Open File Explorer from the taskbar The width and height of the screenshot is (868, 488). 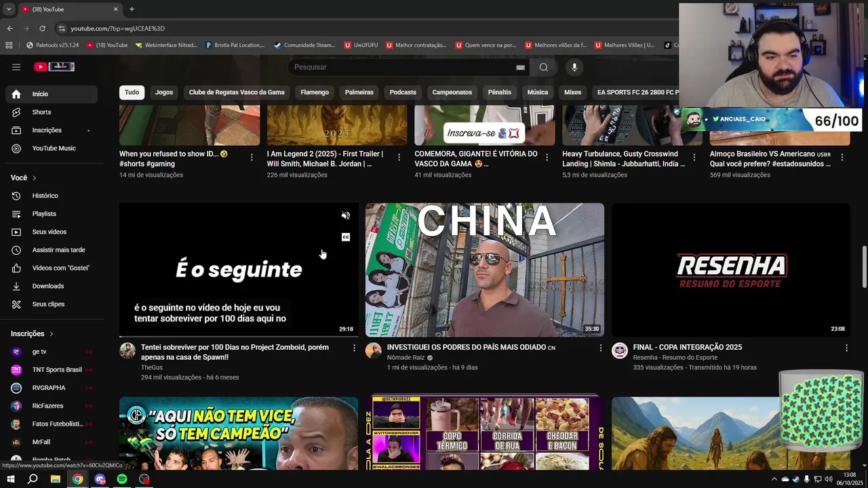pyautogui.click(x=56, y=479)
